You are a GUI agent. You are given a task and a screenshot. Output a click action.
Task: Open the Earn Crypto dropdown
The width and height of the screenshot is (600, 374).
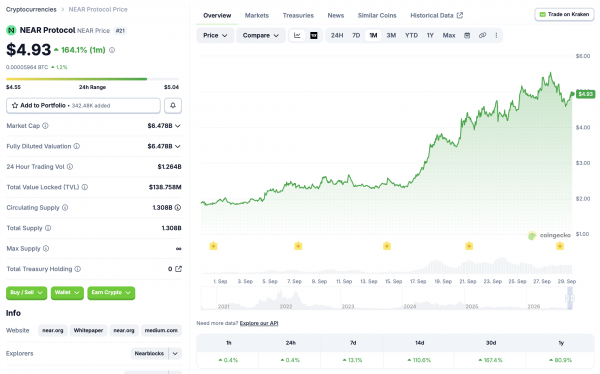click(111, 293)
